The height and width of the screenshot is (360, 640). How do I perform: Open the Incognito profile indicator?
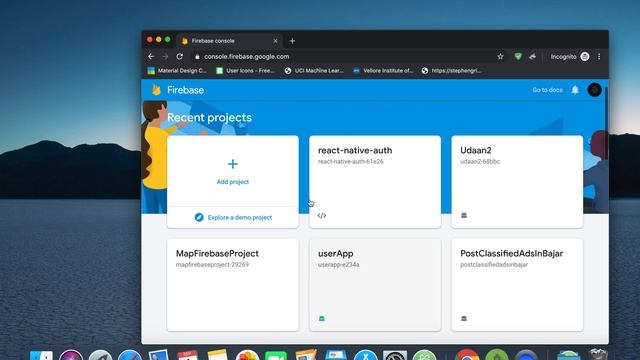click(x=569, y=57)
